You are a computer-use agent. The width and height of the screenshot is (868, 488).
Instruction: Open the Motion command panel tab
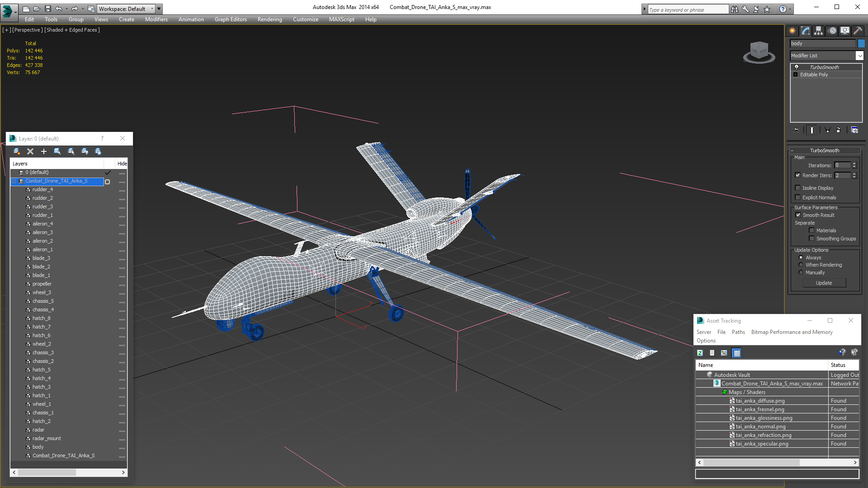pyautogui.click(x=832, y=31)
